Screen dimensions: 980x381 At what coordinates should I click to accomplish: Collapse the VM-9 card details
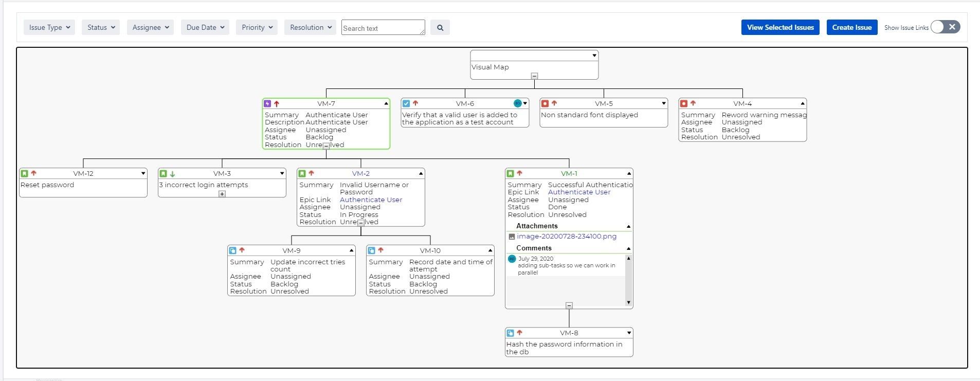(x=352, y=251)
